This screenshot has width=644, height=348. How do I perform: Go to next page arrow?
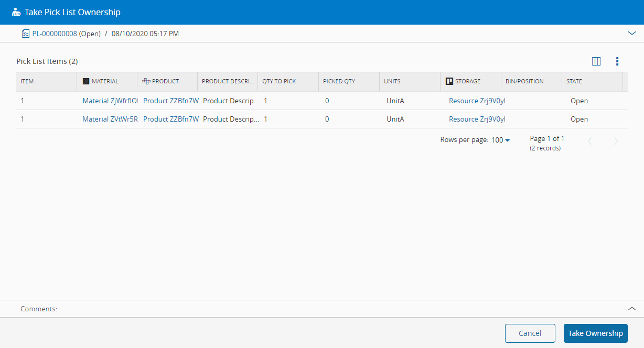(616, 141)
